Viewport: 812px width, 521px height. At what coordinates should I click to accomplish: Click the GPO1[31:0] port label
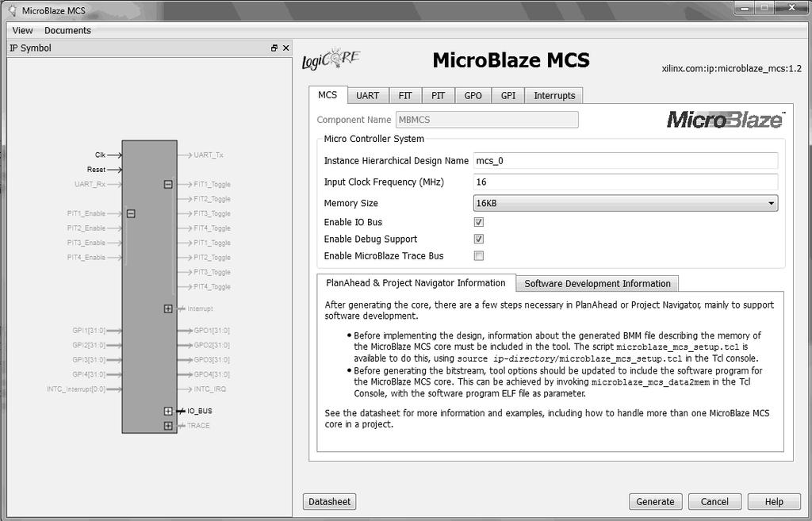pyautogui.click(x=212, y=331)
